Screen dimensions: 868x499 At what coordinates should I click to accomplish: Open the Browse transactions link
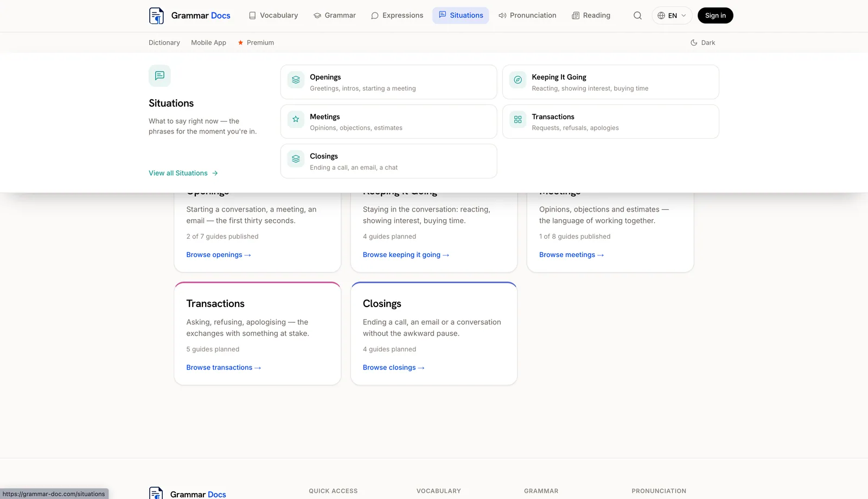click(x=224, y=368)
